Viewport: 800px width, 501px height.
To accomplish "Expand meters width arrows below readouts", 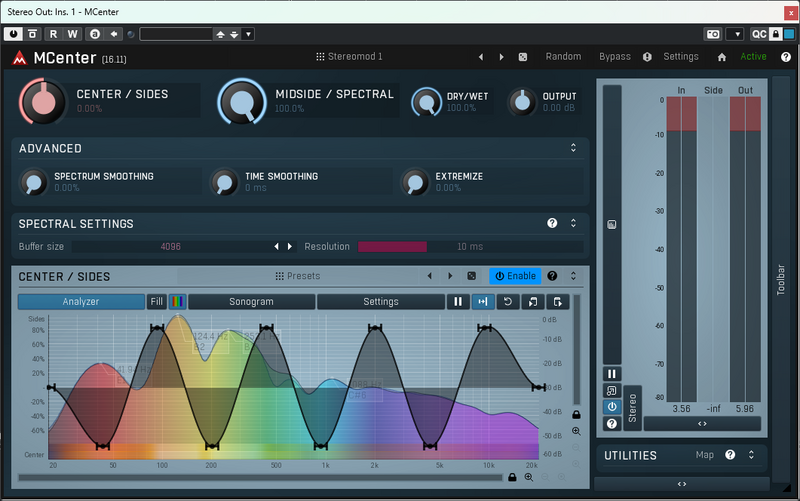I will tap(702, 423).
